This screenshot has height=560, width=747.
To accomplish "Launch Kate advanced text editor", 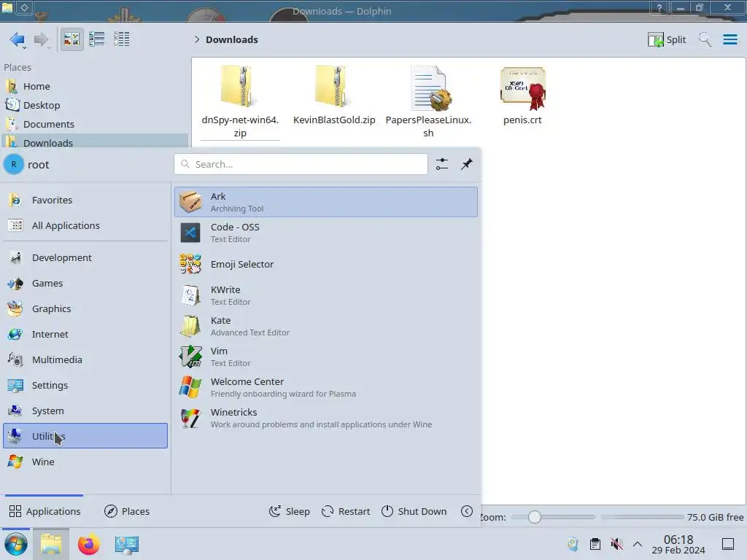I will pyautogui.click(x=326, y=326).
